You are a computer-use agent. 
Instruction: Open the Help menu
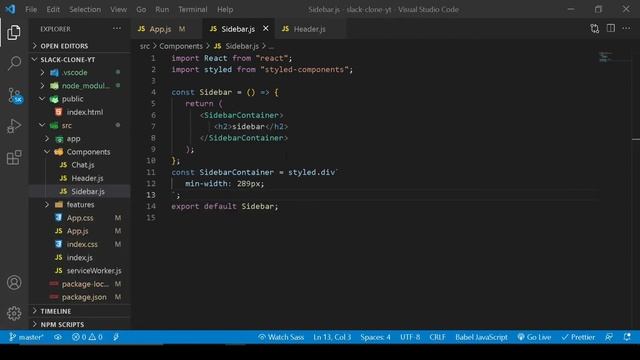[225, 9]
